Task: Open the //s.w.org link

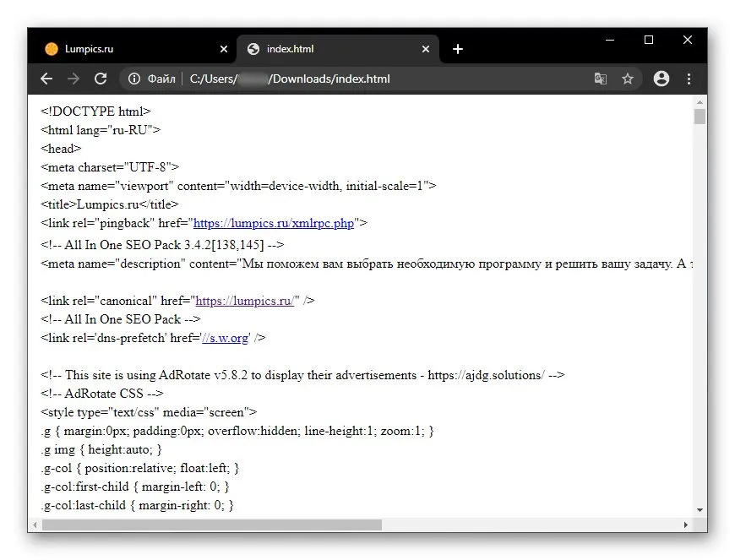Action: pyautogui.click(x=225, y=338)
